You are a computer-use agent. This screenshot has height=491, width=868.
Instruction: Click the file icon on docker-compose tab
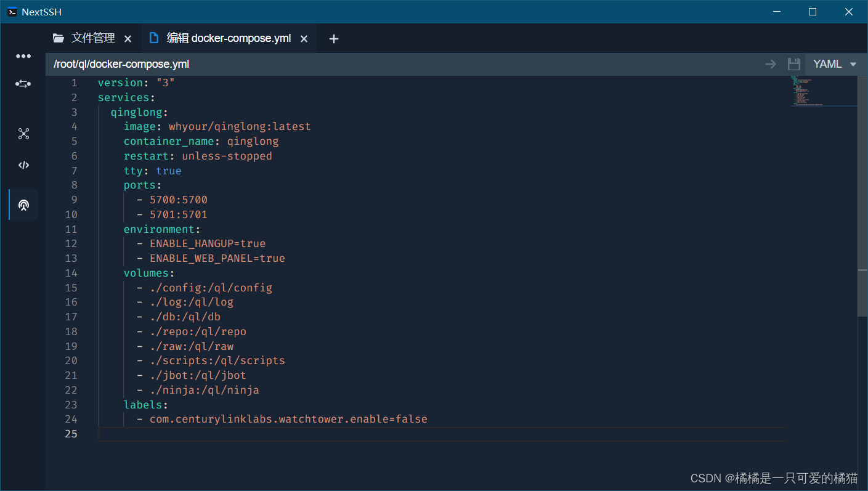pos(154,38)
